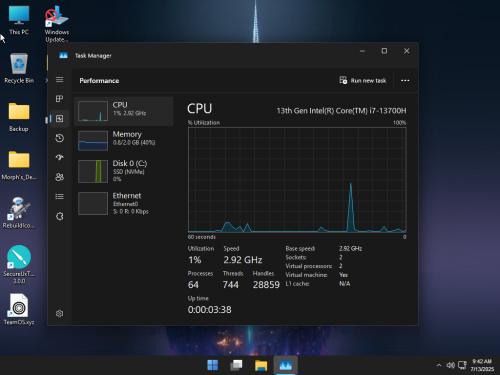Click the CPU utilization graph
This screenshot has height=375, width=500.
pos(297,180)
